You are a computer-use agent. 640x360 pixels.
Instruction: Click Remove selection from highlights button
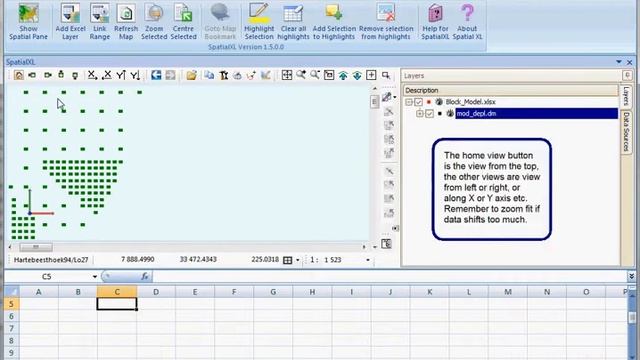click(x=386, y=21)
